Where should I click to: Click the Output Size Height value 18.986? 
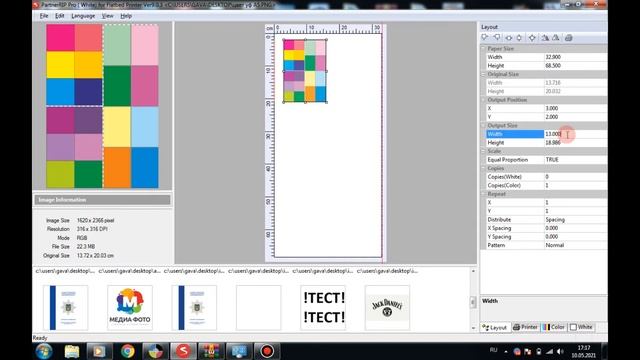pos(576,143)
